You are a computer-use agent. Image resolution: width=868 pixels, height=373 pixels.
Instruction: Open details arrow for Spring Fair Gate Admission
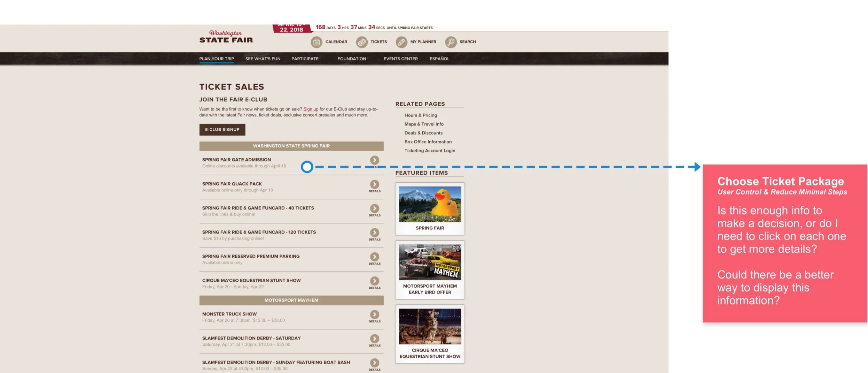click(375, 160)
